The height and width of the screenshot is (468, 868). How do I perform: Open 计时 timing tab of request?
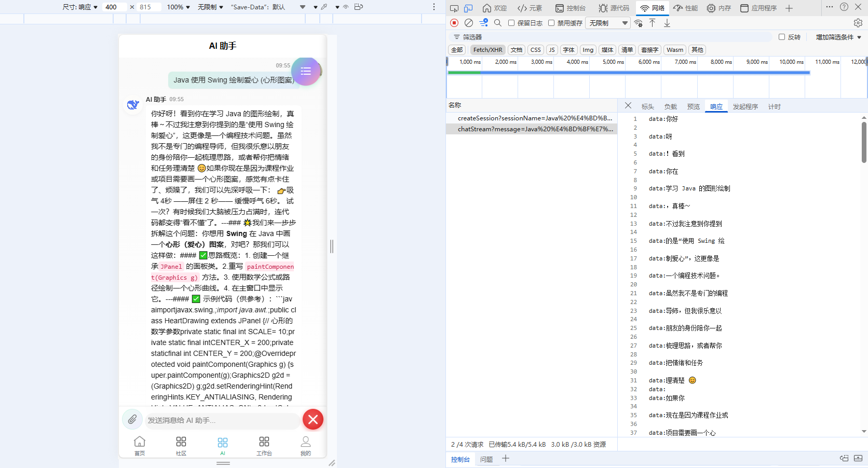click(775, 106)
